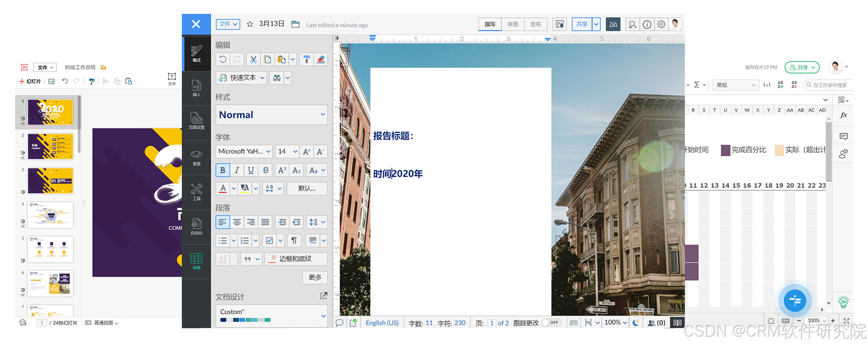Select center text alignment

[x=237, y=222]
